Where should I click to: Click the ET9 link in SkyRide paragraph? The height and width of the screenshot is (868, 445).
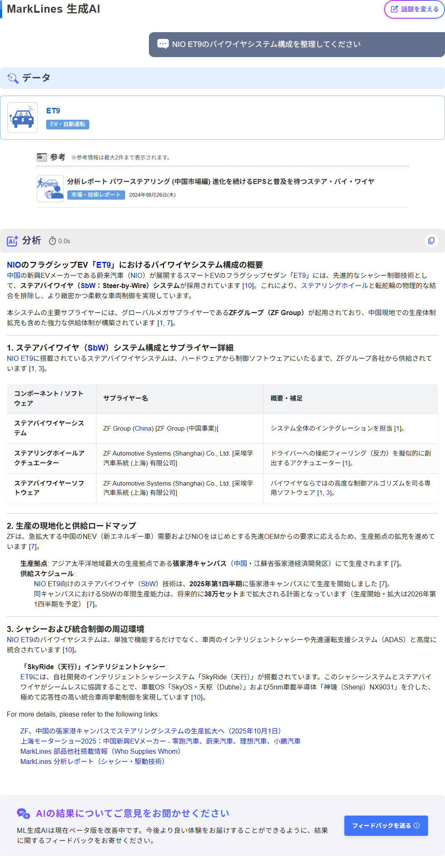tap(27, 677)
